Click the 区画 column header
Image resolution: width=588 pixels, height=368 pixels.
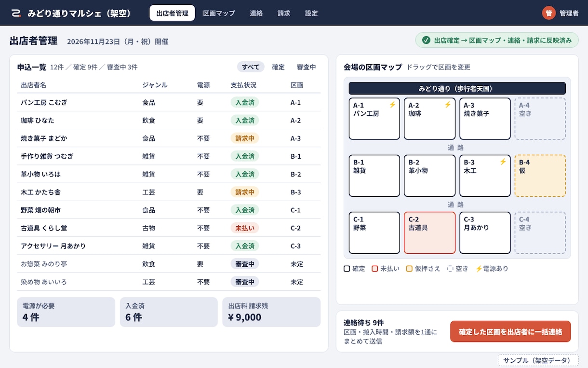[x=297, y=85]
